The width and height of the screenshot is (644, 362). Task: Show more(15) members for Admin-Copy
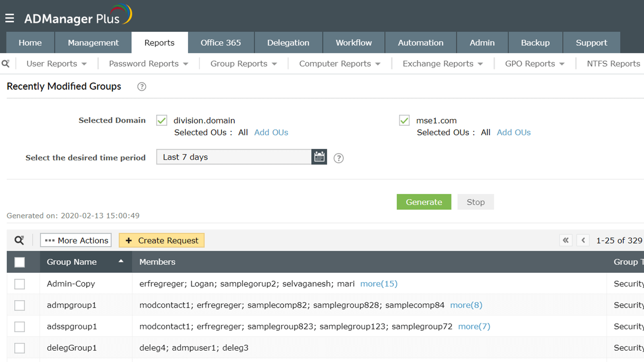[x=379, y=284]
